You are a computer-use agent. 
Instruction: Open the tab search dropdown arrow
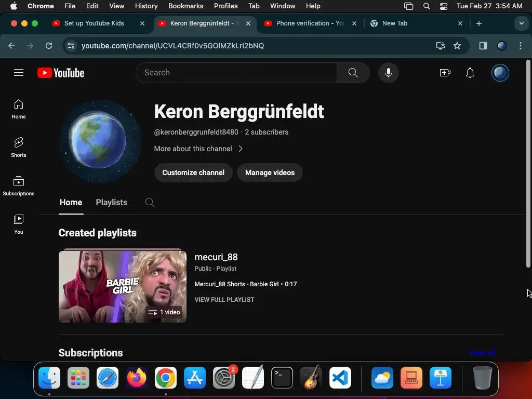[x=521, y=23]
